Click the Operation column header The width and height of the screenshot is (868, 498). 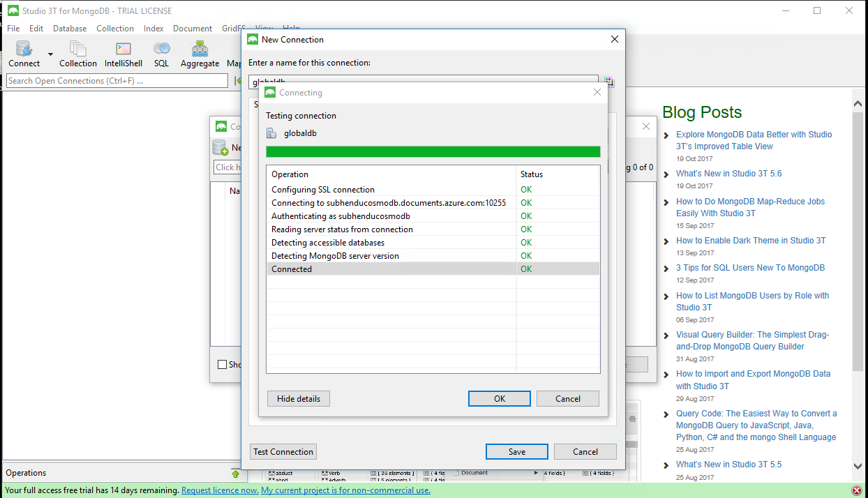click(x=391, y=174)
